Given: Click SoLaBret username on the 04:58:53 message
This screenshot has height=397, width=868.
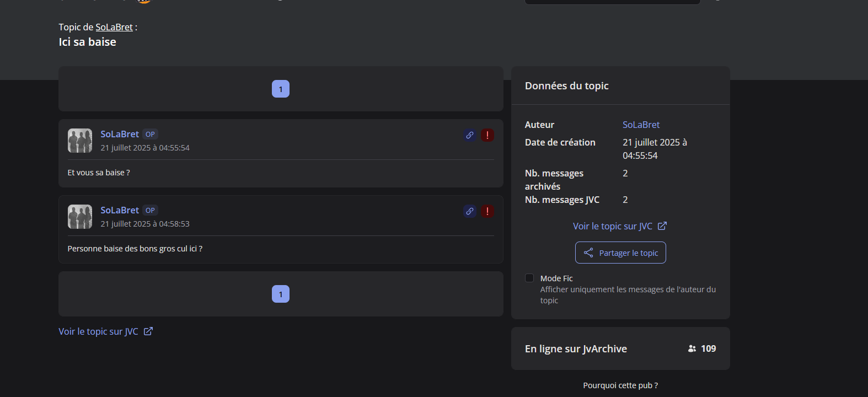Looking at the screenshot, I should pos(120,210).
